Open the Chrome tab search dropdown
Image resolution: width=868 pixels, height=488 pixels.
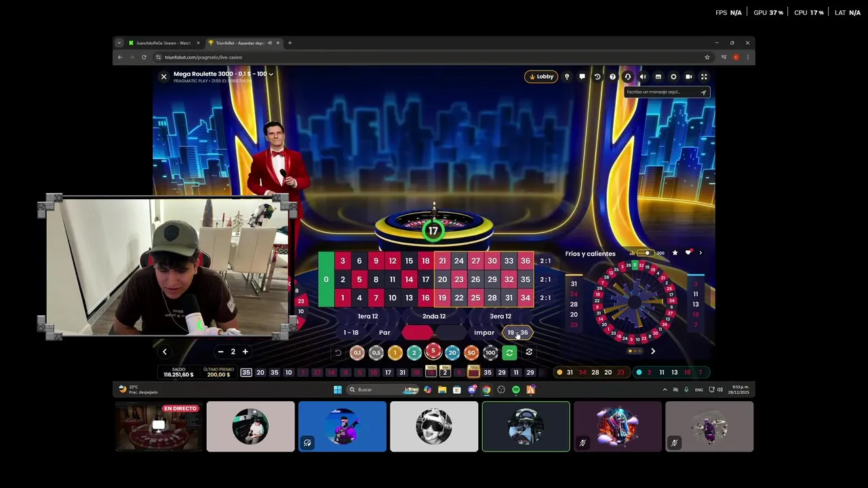119,43
